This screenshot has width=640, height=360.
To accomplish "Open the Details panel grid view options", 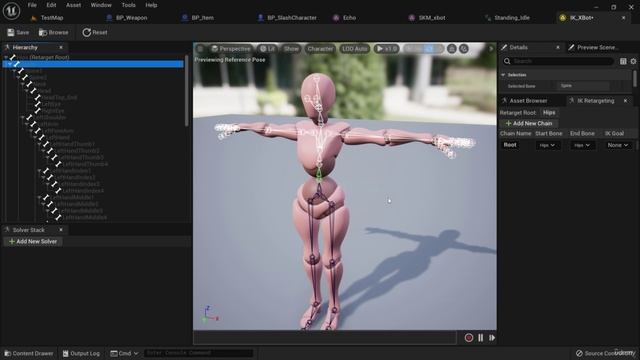I will (623, 61).
